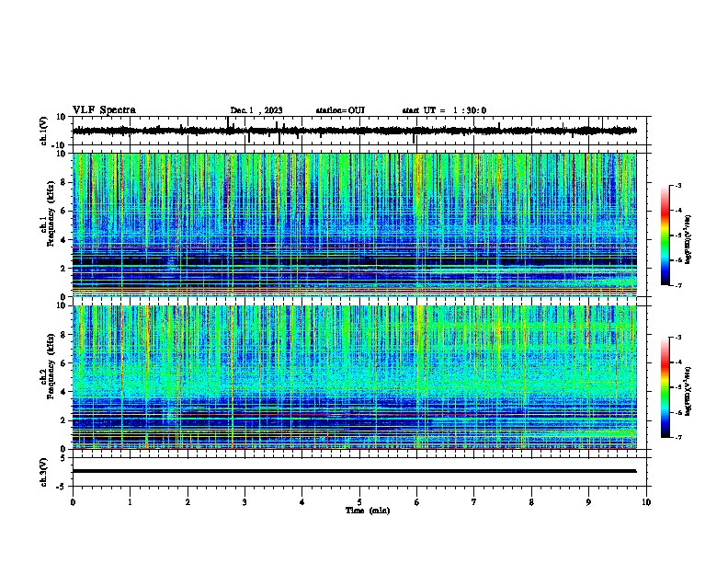This screenshot has height=563, width=728.
Task: Click time axis tick label "1"
Action: click(130, 502)
